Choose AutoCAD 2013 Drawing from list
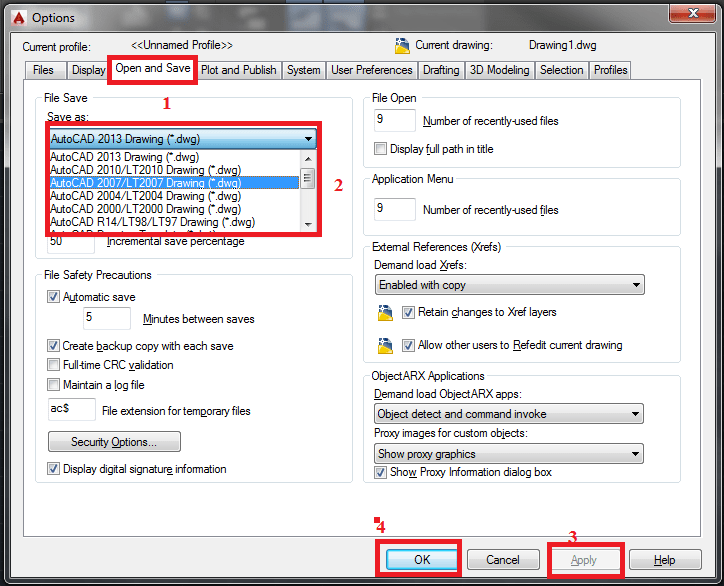 (174, 157)
